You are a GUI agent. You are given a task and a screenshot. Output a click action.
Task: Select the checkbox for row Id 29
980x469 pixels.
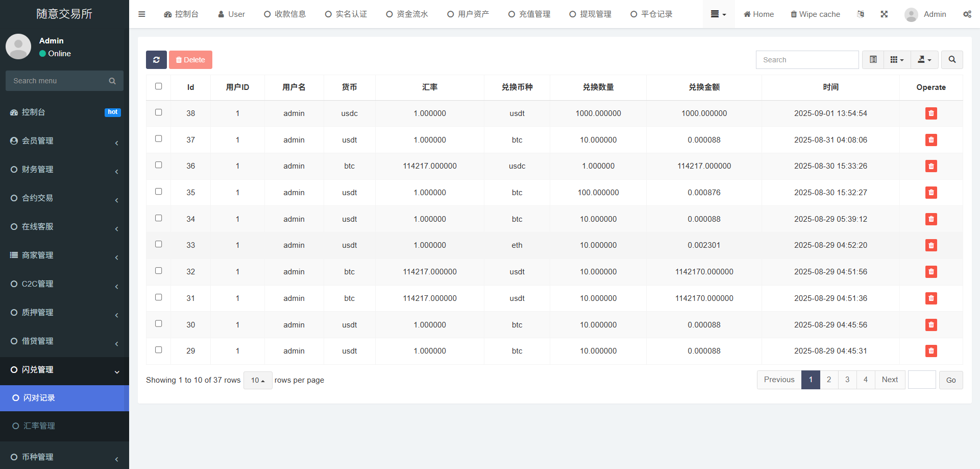pos(159,350)
